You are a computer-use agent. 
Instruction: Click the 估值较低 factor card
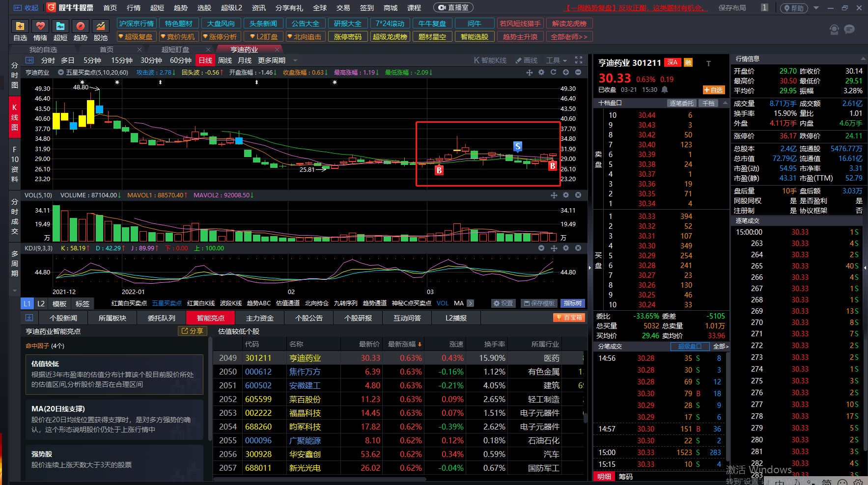(114, 375)
